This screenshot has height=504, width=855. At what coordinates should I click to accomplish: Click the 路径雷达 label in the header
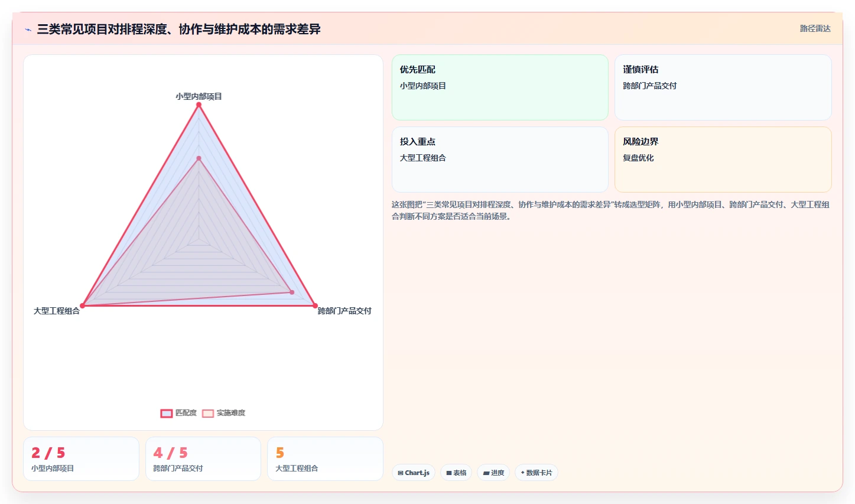click(815, 28)
